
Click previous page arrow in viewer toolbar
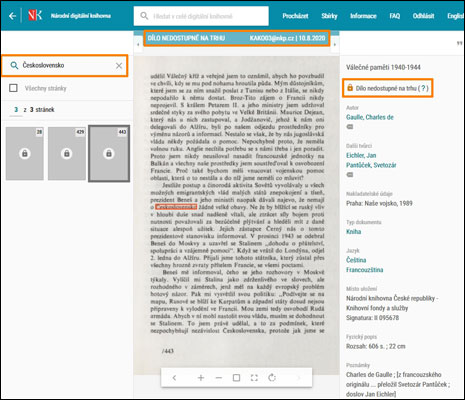(174, 378)
